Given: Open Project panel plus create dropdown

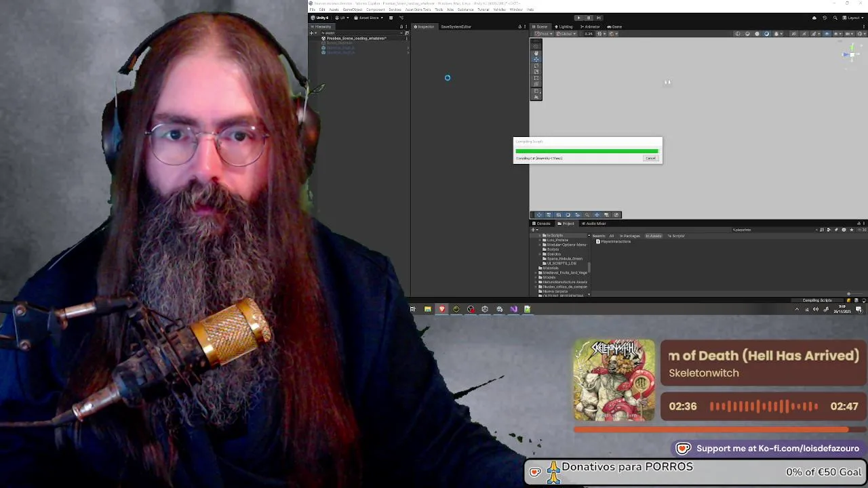Looking at the screenshot, I should click(535, 230).
